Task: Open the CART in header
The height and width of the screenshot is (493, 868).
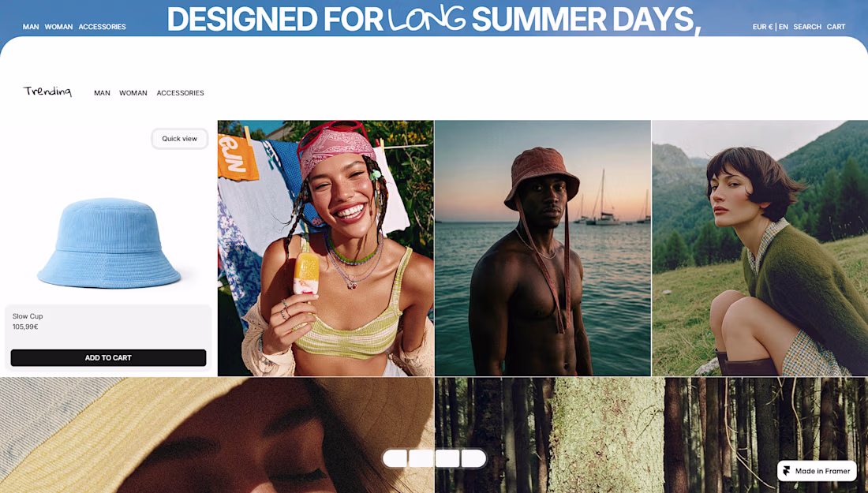Action: pyautogui.click(x=836, y=27)
